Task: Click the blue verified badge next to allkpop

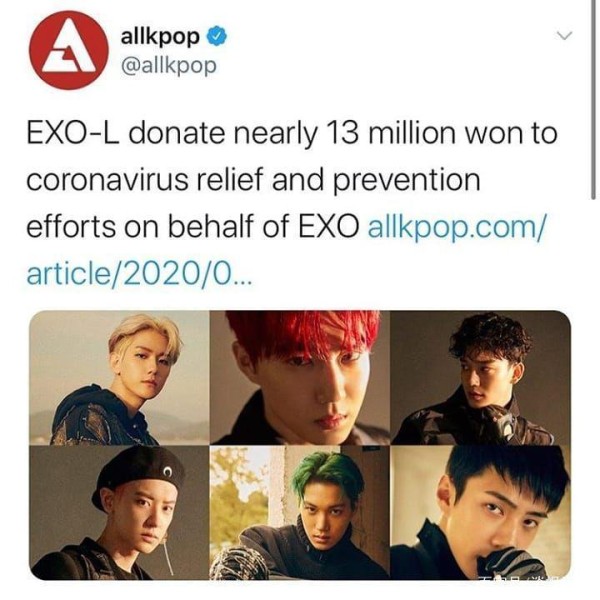Action: pyautogui.click(x=217, y=36)
